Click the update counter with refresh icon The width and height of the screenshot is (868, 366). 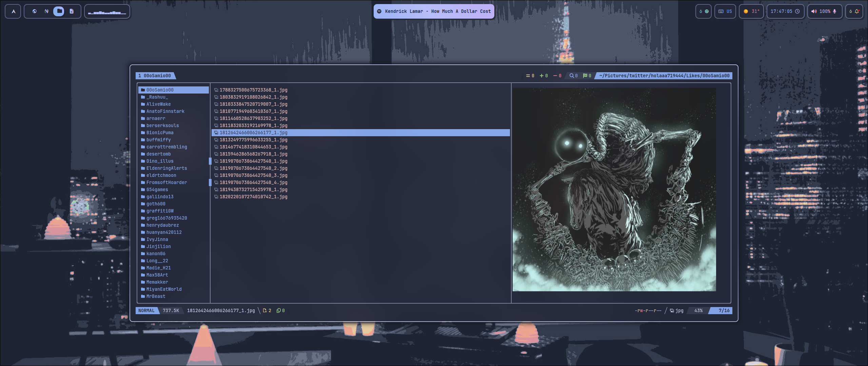tap(704, 11)
